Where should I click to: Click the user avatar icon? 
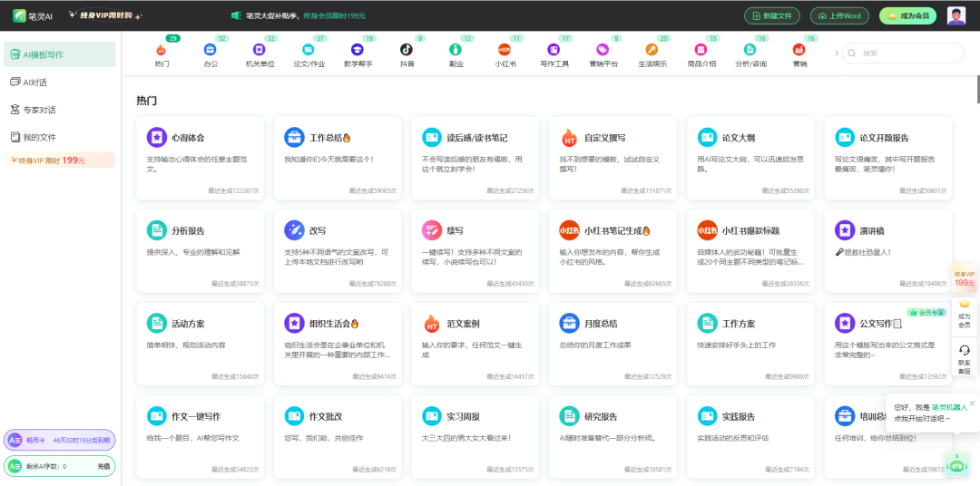[955, 15]
